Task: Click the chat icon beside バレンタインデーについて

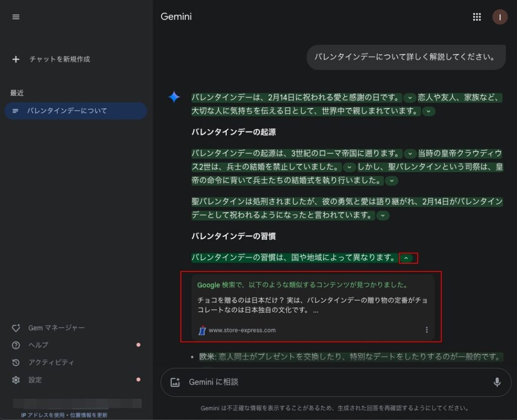Action: tap(15, 111)
